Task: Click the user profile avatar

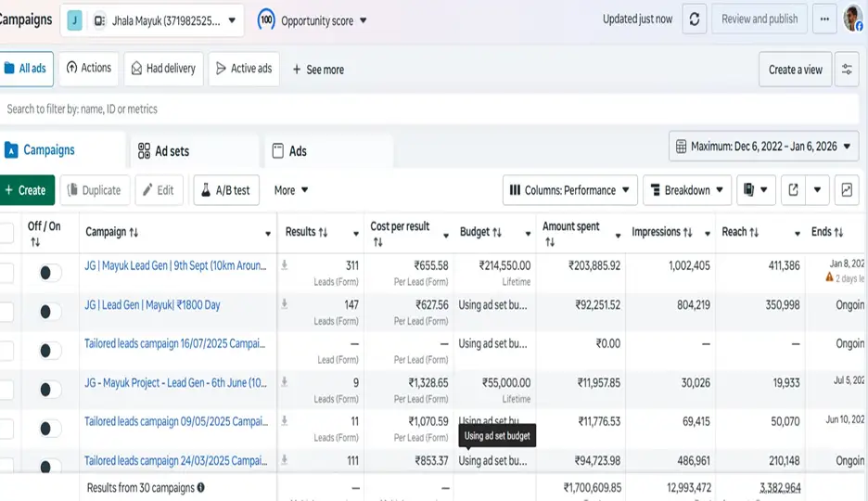Action: click(x=853, y=19)
